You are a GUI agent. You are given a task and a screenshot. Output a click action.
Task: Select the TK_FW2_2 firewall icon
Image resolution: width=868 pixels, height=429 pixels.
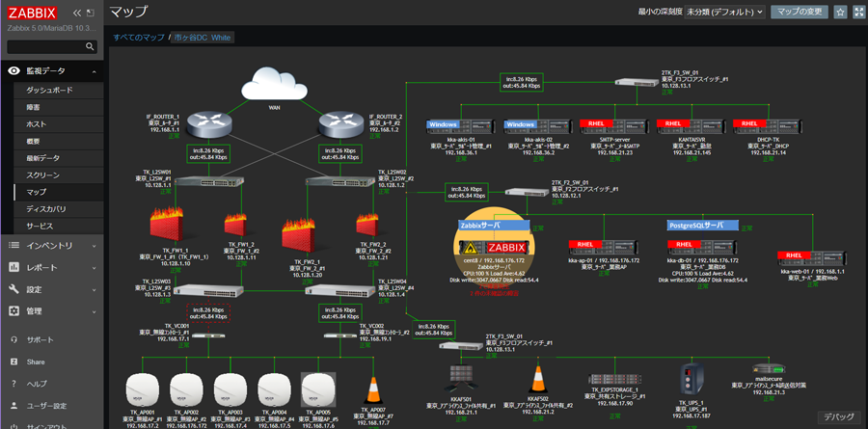[x=371, y=227]
